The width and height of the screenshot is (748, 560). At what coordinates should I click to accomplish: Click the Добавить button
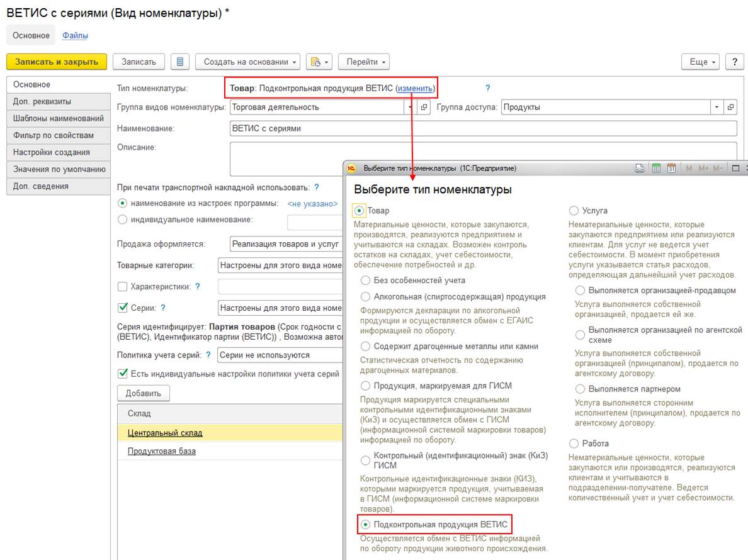(x=144, y=393)
